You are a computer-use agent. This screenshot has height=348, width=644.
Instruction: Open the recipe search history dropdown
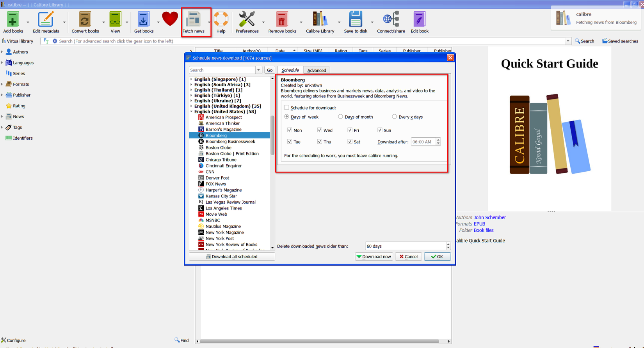[x=258, y=70]
